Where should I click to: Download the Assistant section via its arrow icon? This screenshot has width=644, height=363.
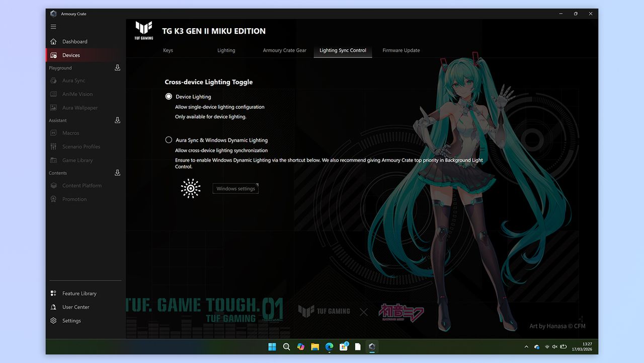[117, 120]
